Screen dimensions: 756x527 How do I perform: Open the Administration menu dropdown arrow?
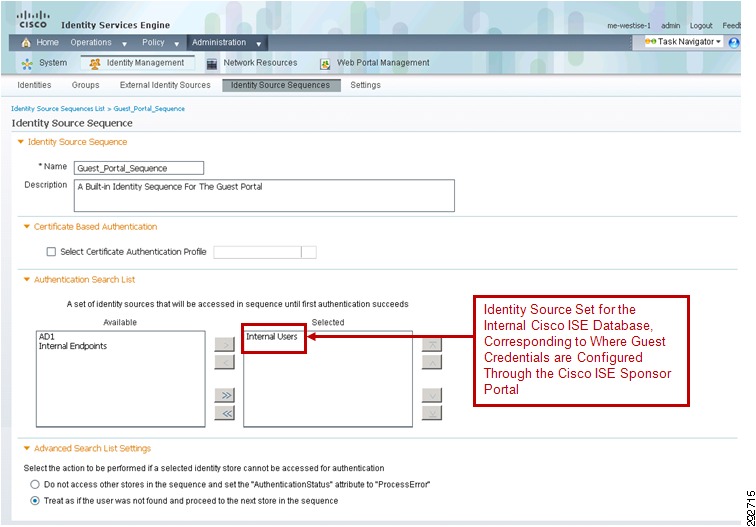tap(259, 44)
